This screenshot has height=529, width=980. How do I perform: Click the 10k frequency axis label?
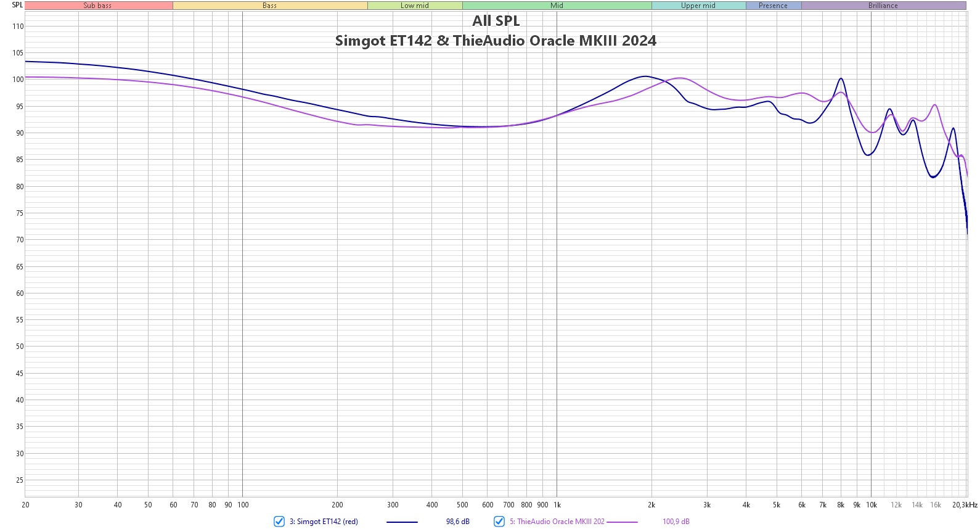click(872, 505)
